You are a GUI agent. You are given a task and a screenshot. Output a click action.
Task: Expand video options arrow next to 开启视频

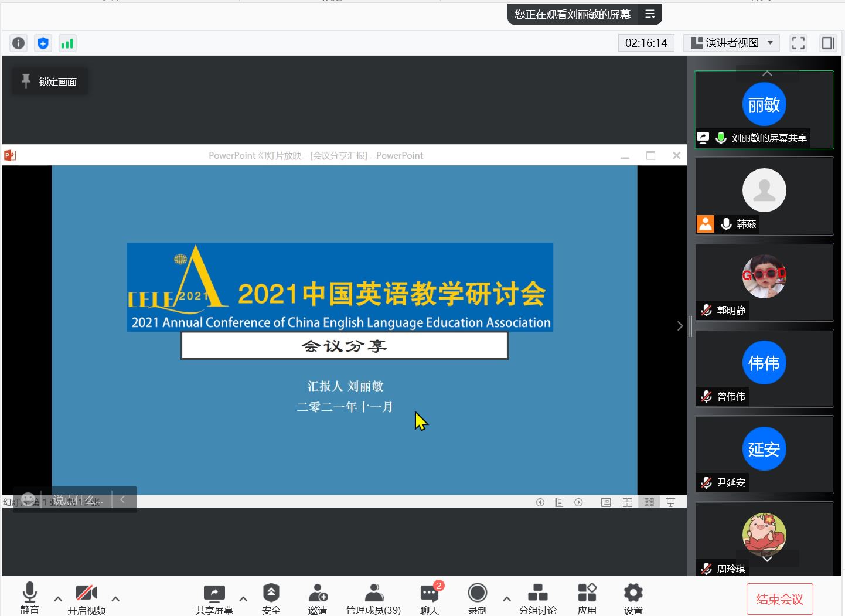pos(115,599)
